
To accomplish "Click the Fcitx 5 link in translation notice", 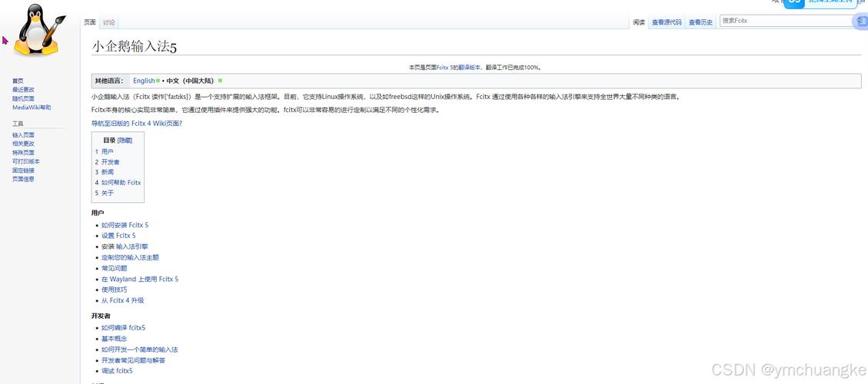I will click(x=445, y=67).
